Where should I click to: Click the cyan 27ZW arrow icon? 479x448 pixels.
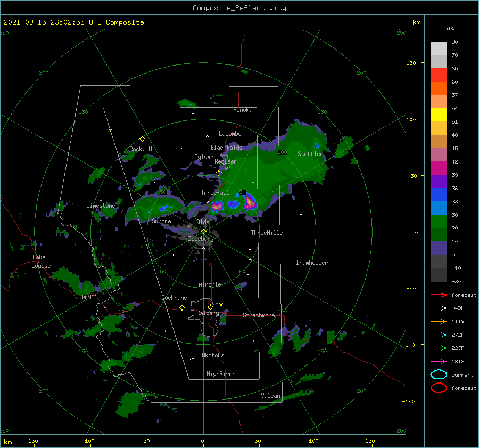(439, 335)
